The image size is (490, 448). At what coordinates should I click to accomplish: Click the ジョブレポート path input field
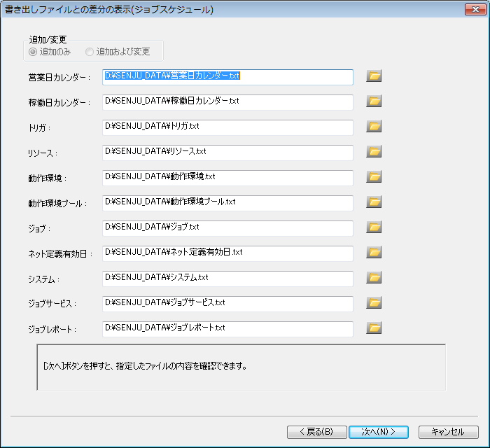tap(227, 329)
